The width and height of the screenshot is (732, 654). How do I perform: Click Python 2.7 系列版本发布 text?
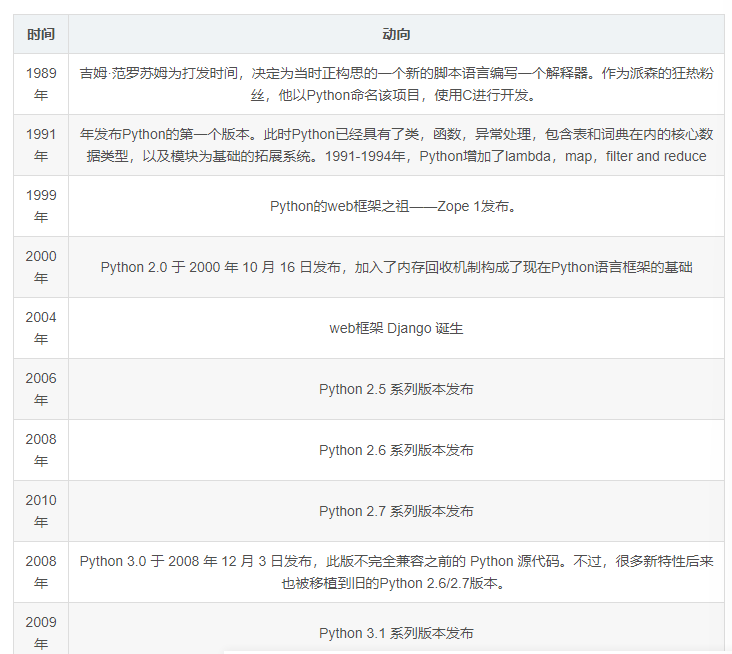(x=396, y=511)
